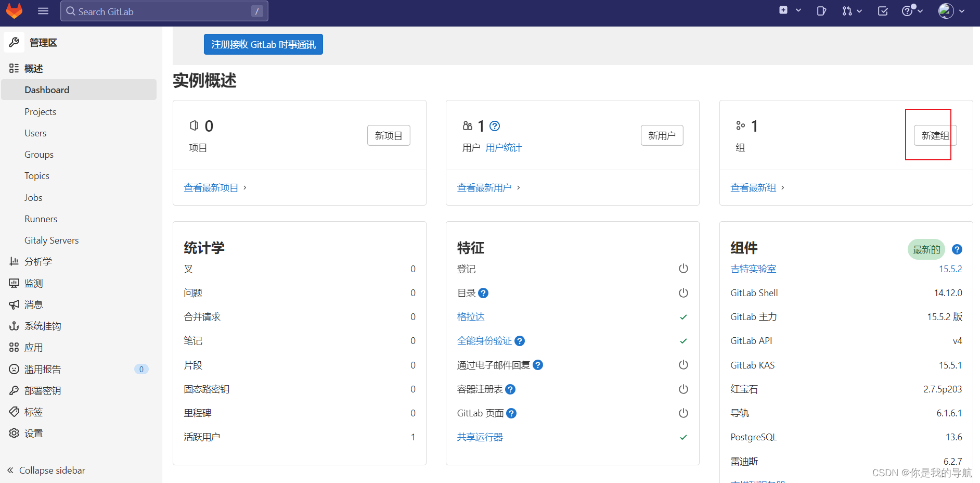The height and width of the screenshot is (483, 980).
Task: Open Projects in the sidebar
Action: (x=40, y=111)
